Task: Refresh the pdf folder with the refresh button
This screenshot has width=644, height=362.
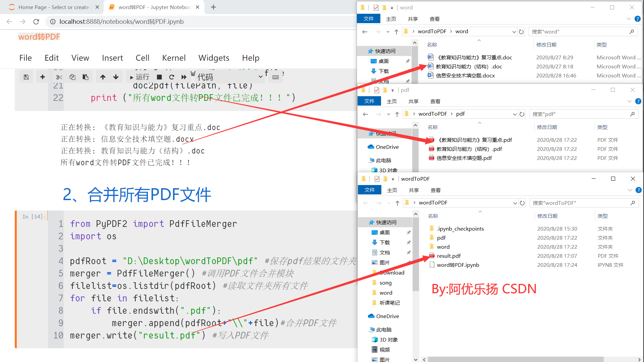Action: [522, 114]
